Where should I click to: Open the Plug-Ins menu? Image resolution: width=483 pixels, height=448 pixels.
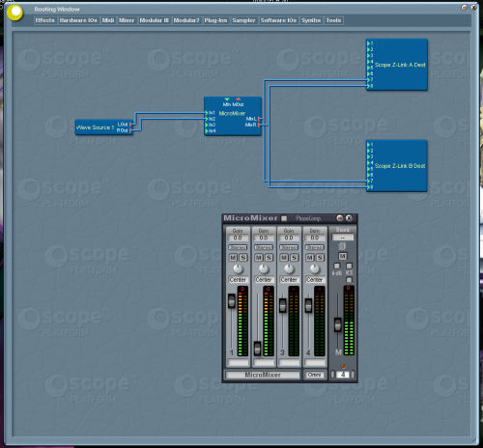pos(215,20)
